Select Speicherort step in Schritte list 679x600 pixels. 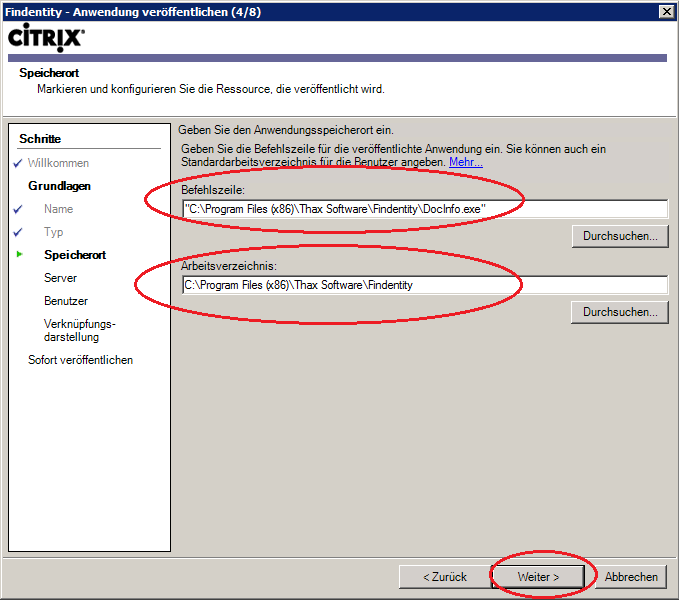(75, 255)
